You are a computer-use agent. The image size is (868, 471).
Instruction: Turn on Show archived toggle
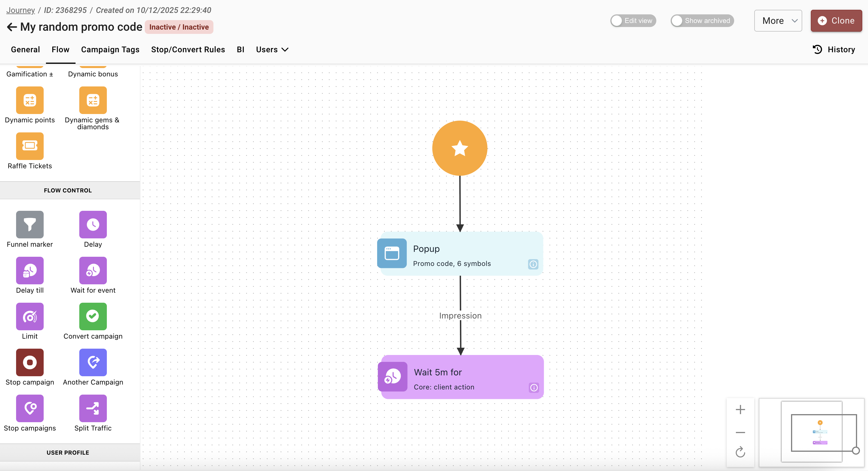click(x=702, y=21)
